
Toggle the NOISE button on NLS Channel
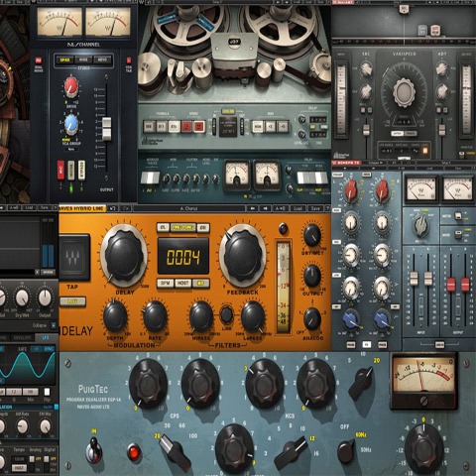[71, 171]
